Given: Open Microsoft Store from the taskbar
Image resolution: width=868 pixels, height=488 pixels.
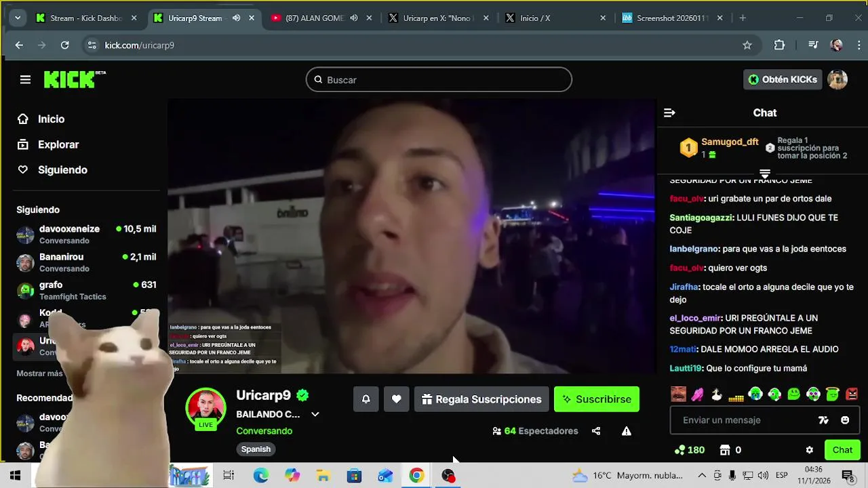Looking at the screenshot, I should [x=354, y=476].
